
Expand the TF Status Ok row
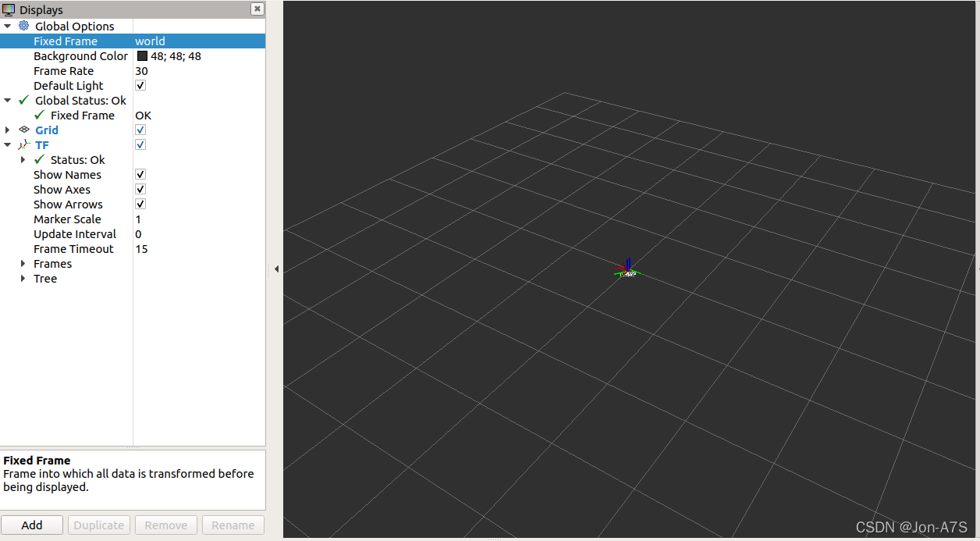(23, 159)
